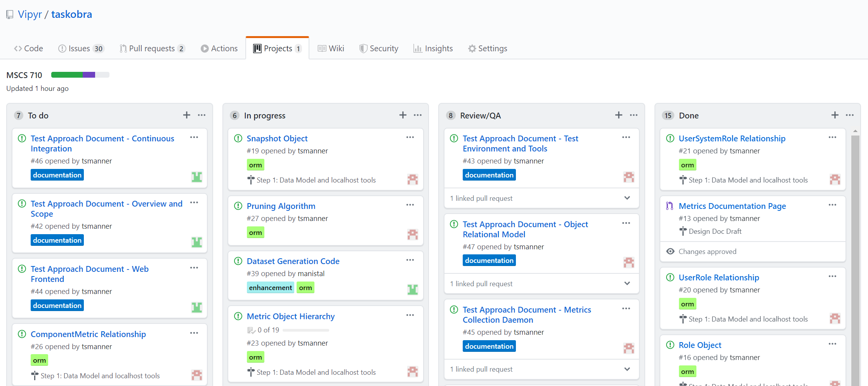This screenshot has width=868, height=386.
Task: Filter by enhancement label on Dataset Generation card
Action: [271, 287]
